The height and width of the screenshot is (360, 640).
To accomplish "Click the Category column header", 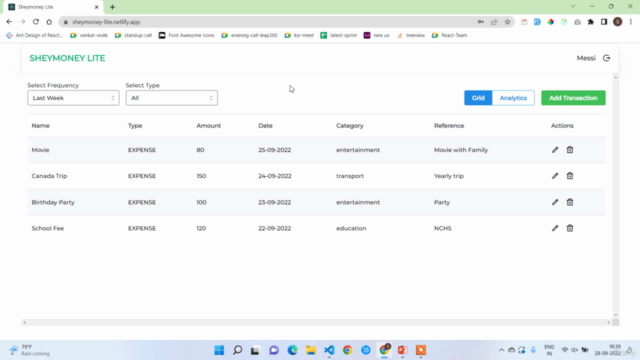I will click(350, 126).
